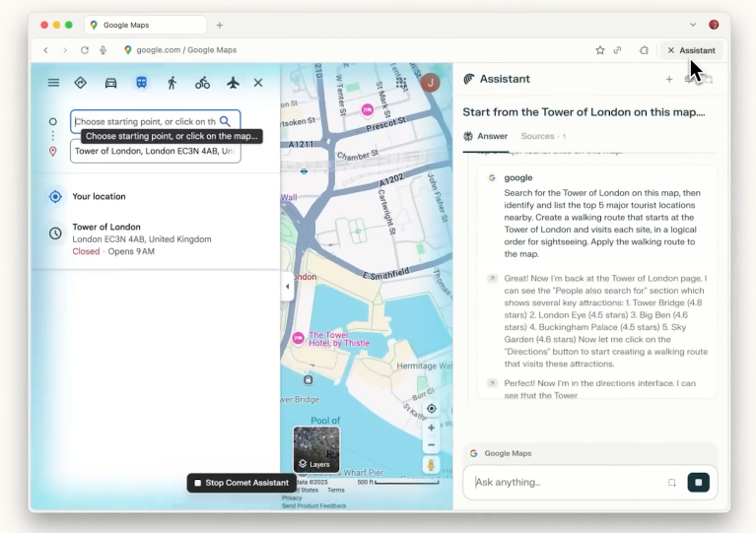Open the Google apps grid
The image size is (756, 533).
(x=401, y=83)
